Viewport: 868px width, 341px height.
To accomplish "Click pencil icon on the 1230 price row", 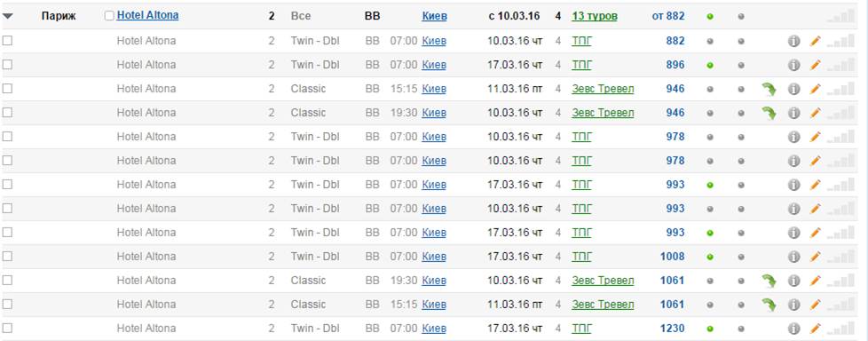I will tap(815, 329).
